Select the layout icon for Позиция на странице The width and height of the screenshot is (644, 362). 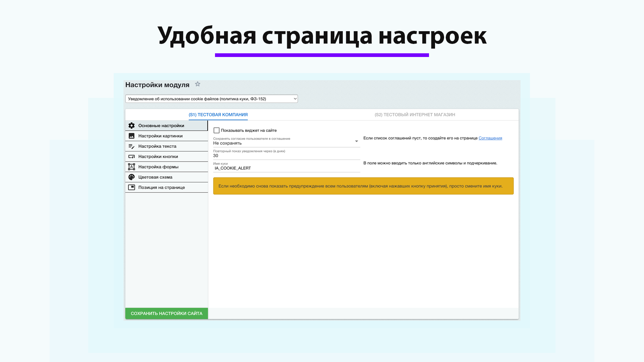[x=131, y=187]
